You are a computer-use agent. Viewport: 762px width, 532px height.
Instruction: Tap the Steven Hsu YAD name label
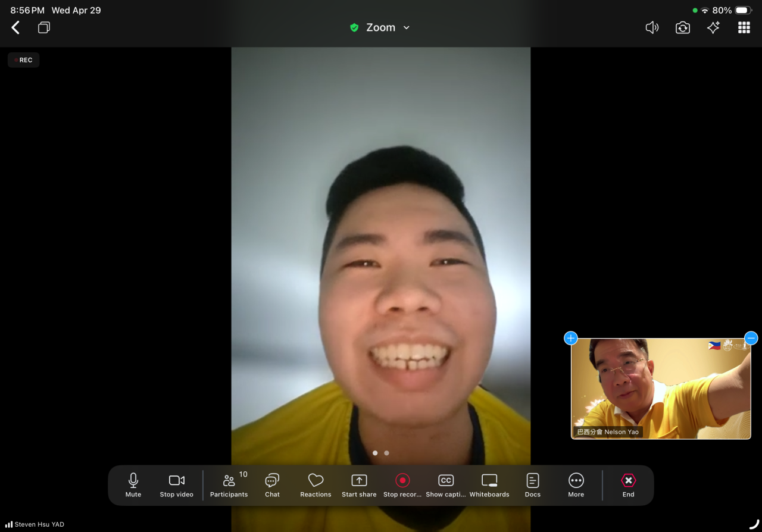(39, 524)
